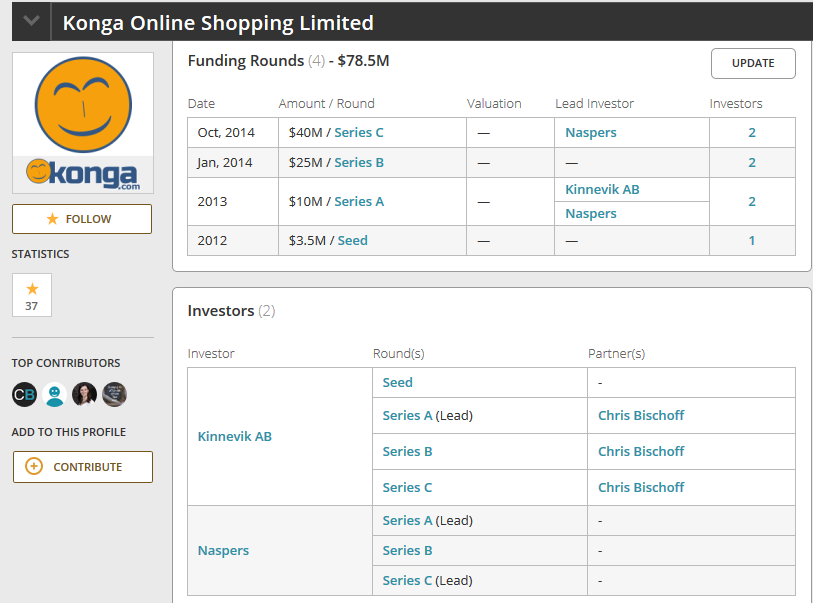The width and height of the screenshot is (813, 603).
Task: Click investor count 1 in the Seed row
Action: [x=752, y=241]
